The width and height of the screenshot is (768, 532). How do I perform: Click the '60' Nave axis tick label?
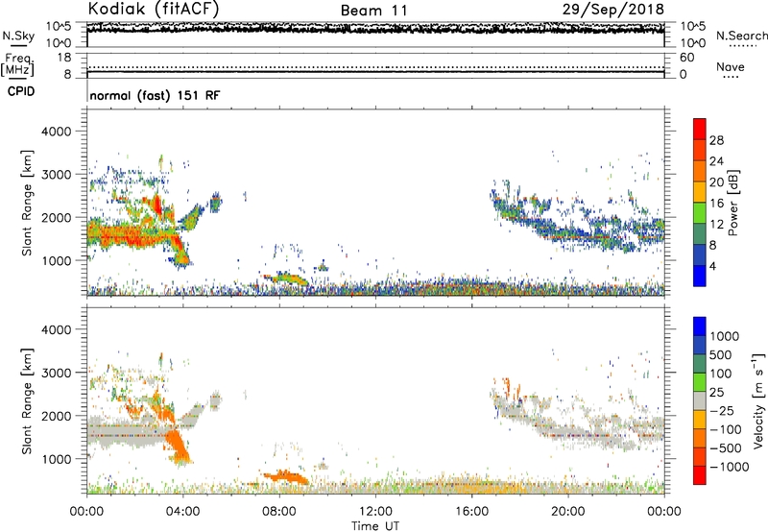pos(687,58)
